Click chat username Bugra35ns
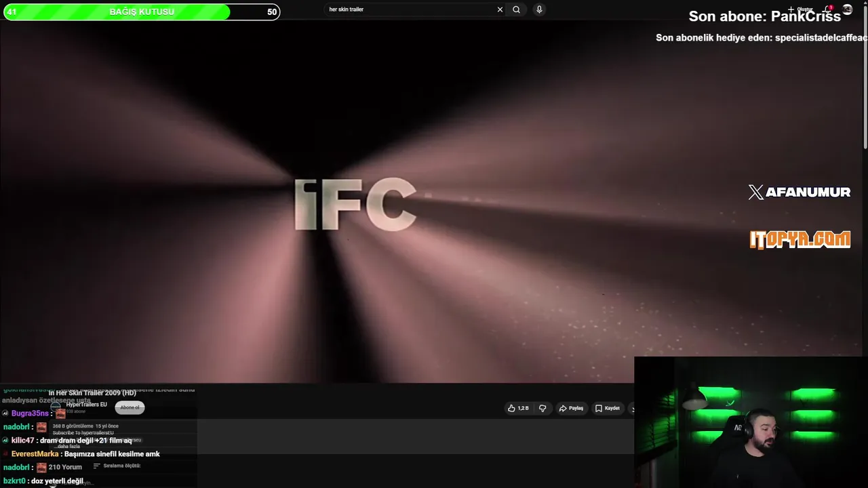This screenshot has height=488, width=868. pyautogui.click(x=30, y=413)
